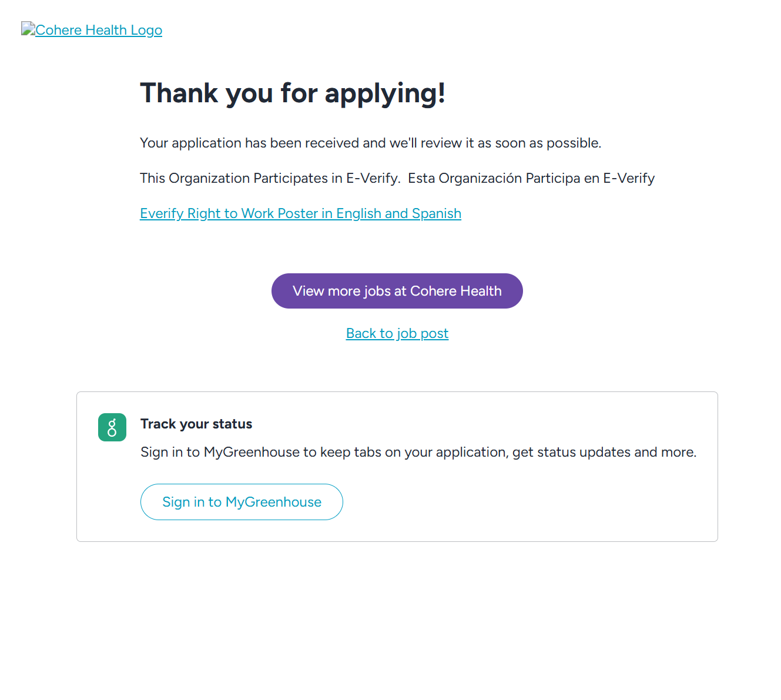Sign in to MyGreenhouse
This screenshot has width=781, height=700.
(242, 502)
